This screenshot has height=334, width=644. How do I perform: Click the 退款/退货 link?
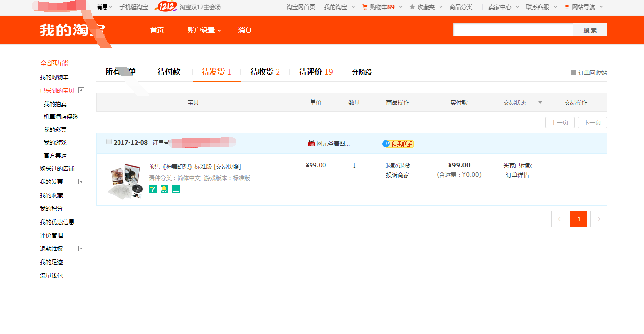pos(397,166)
